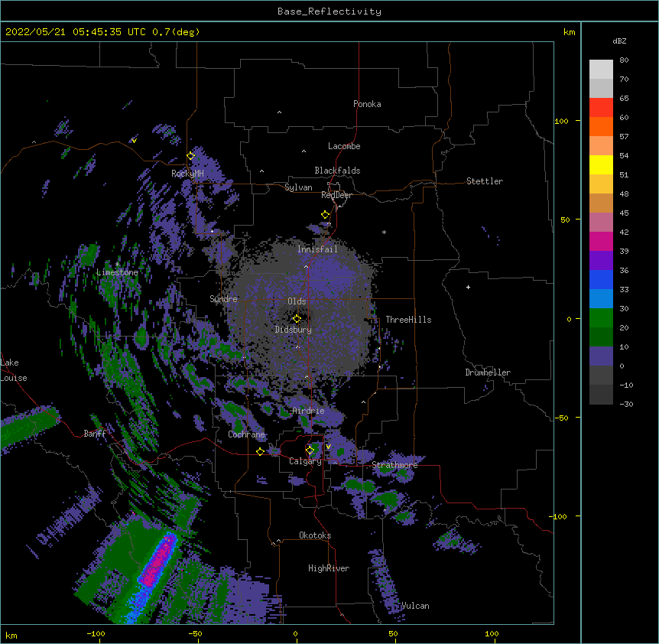Click the white plus marker north of Drumheller

coord(468,287)
